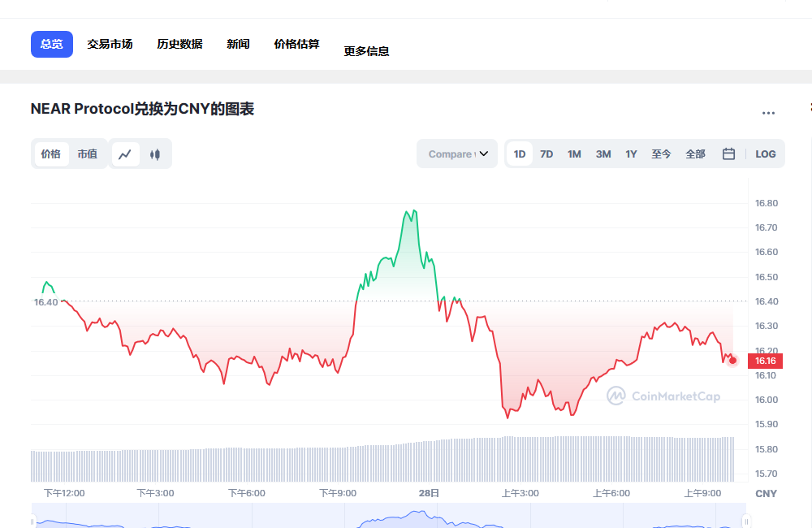The height and width of the screenshot is (528, 812).
Task: Click the left handle of range slider
Action: point(32,521)
